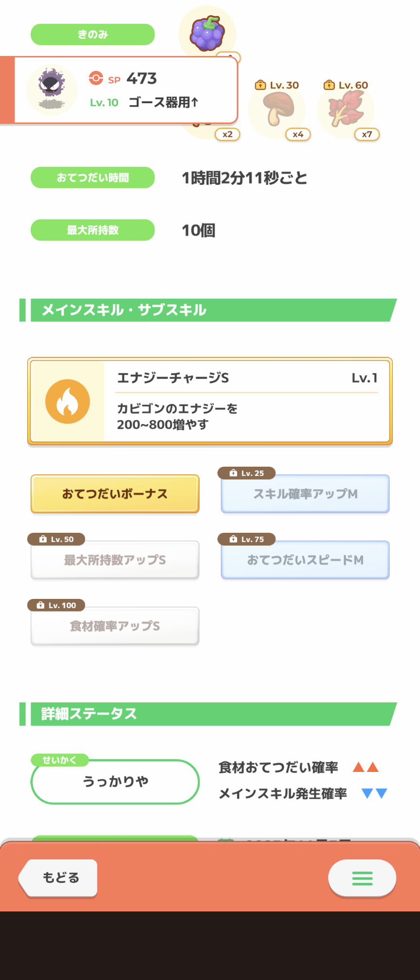Tap the blue down-arrows for メインスキル発生確率
Image resolution: width=420 pixels, height=980 pixels.
374,793
